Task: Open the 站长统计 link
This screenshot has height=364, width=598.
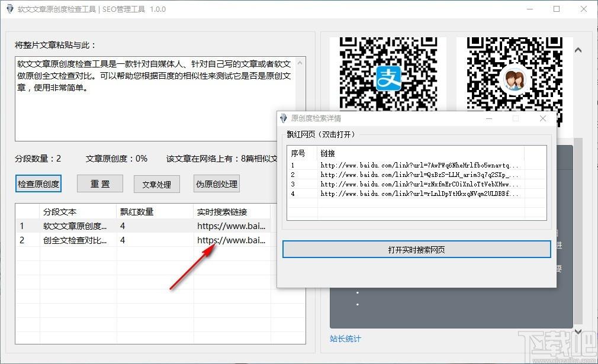Action: tap(345, 339)
